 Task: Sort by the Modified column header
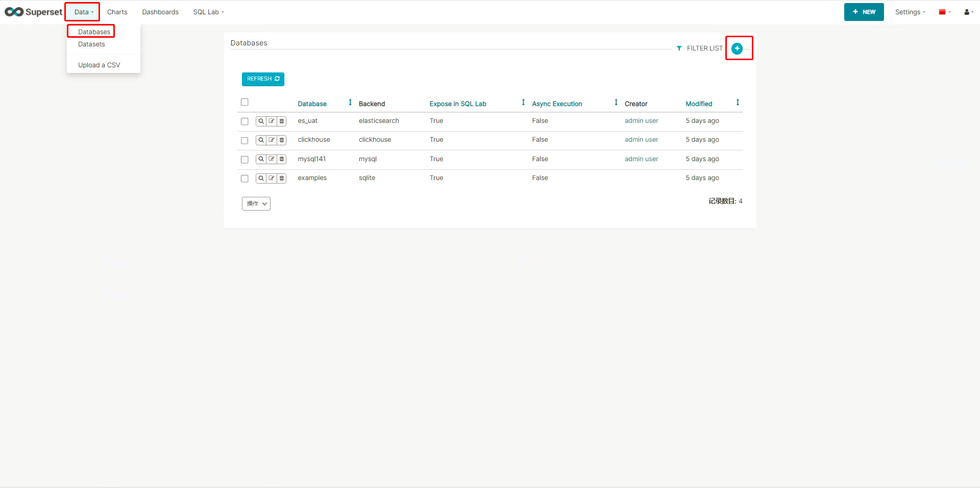pyautogui.click(x=699, y=104)
